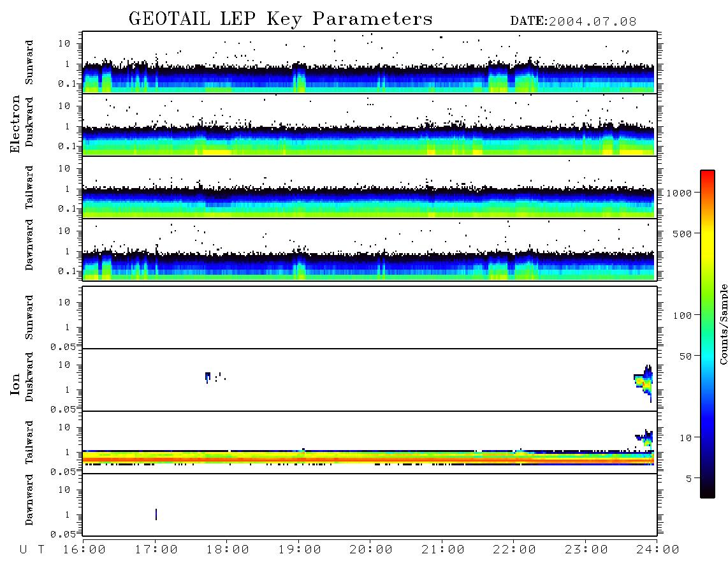This screenshot has width=728, height=561.
Task: Click the Ion "Sunward" panel label
Action: 29,317
